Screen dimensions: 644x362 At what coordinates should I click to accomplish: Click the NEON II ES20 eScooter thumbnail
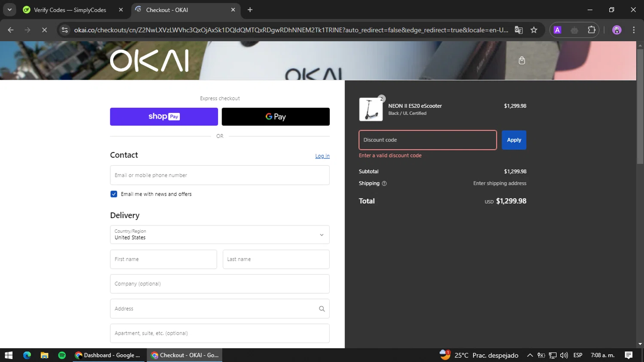coord(371,110)
